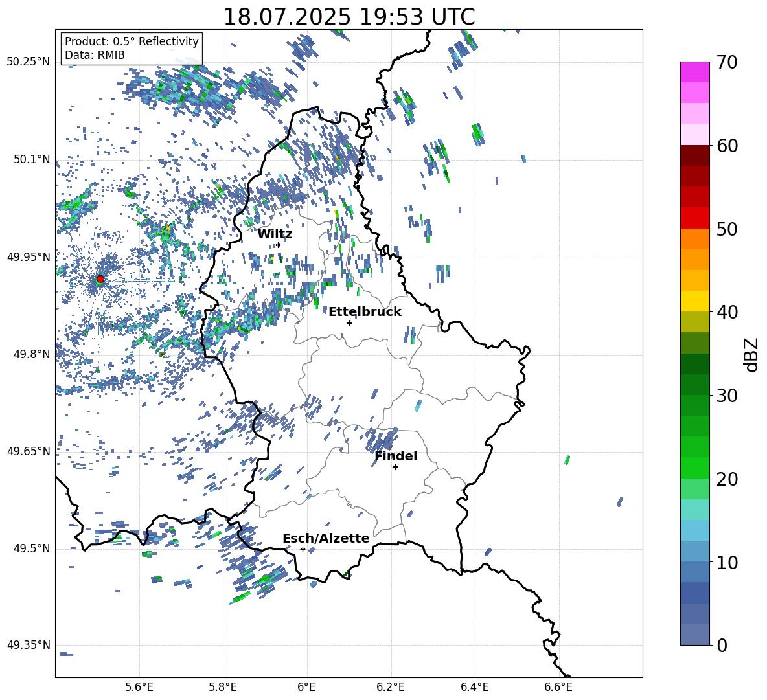The image size is (767, 700).
Task: Click the 10 colorbar tick label
Action: [727, 562]
